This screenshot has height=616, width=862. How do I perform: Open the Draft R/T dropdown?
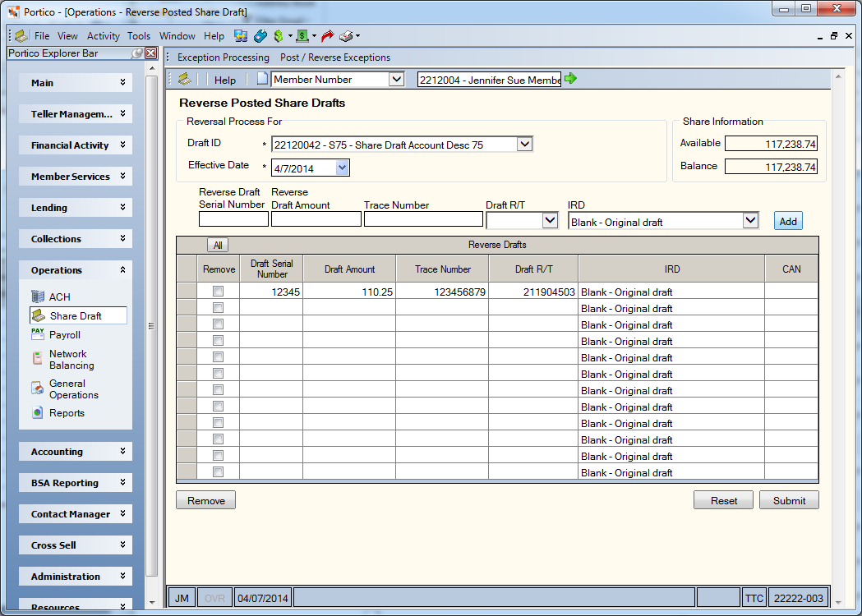coord(550,220)
